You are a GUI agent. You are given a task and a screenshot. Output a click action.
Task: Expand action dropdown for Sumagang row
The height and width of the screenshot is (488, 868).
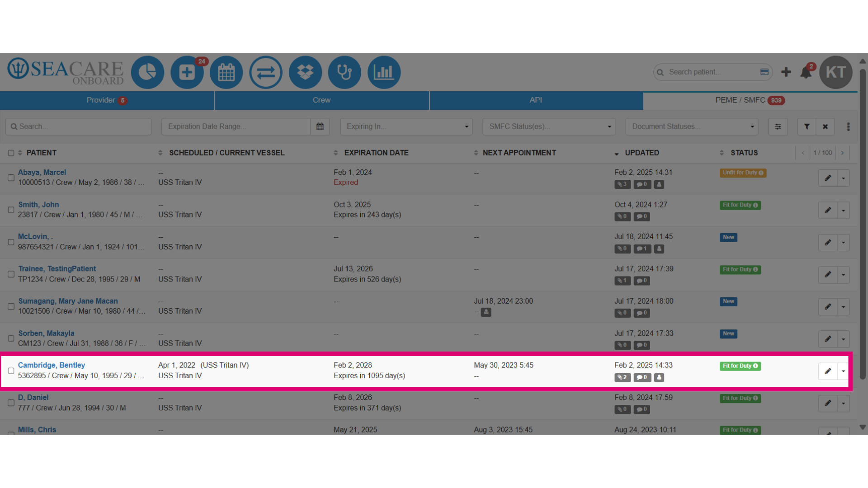tap(844, 307)
